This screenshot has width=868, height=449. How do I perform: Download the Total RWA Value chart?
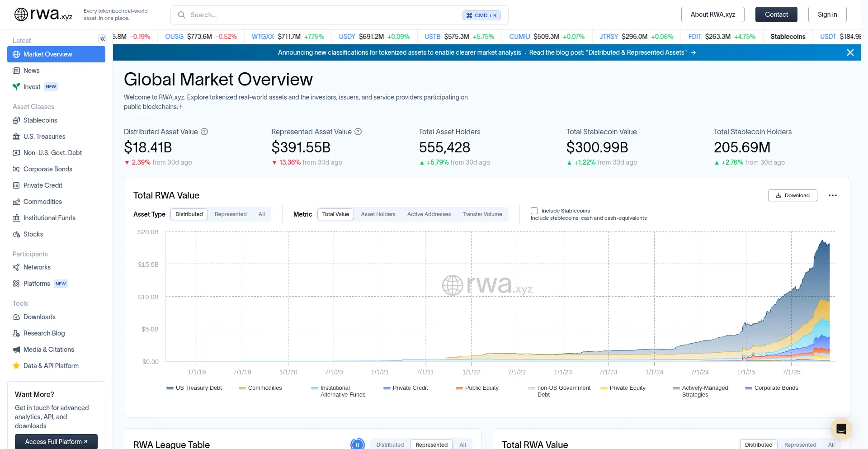click(792, 195)
